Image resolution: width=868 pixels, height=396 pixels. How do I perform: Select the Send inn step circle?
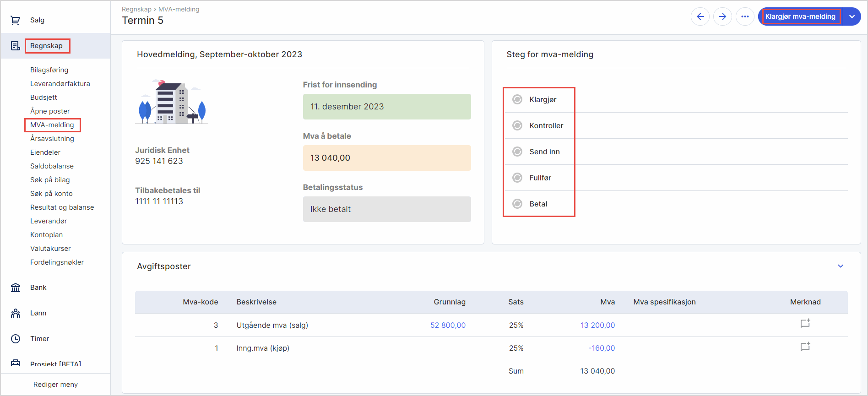517,152
